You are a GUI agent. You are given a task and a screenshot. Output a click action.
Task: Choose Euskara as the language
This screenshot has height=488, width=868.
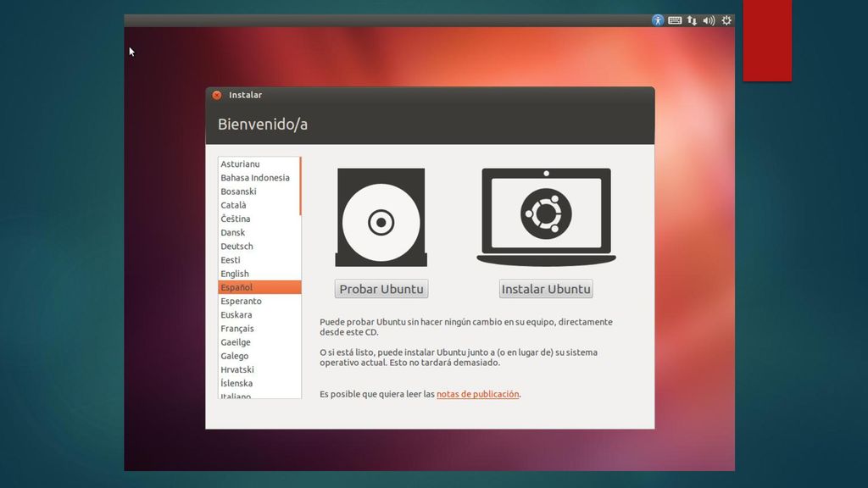(259, 315)
